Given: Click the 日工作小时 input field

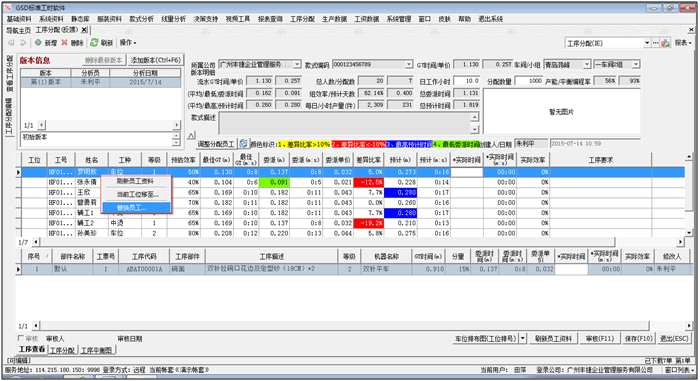Looking at the screenshot, I should click(x=467, y=81).
